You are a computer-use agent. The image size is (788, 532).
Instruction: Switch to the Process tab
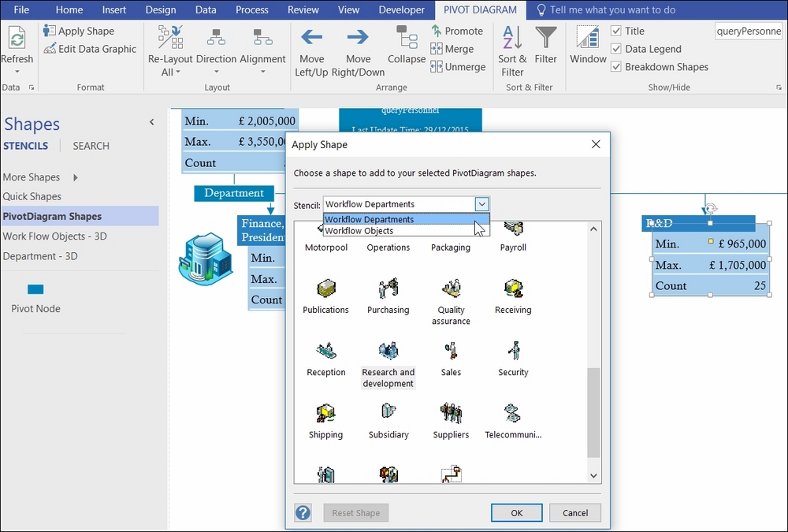pos(252,10)
